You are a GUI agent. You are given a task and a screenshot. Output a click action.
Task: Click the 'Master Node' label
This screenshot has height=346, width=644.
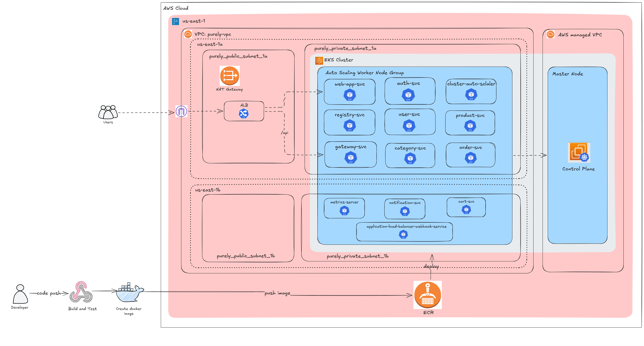567,74
